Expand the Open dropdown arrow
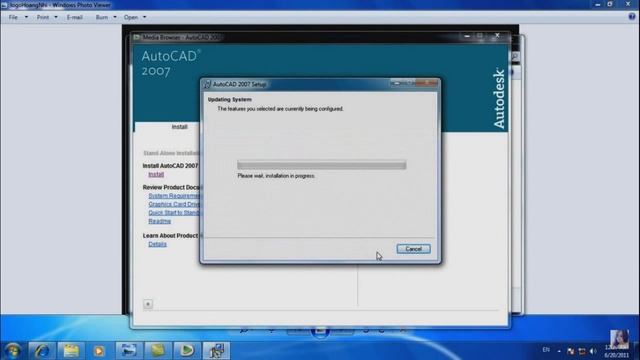 144,17
